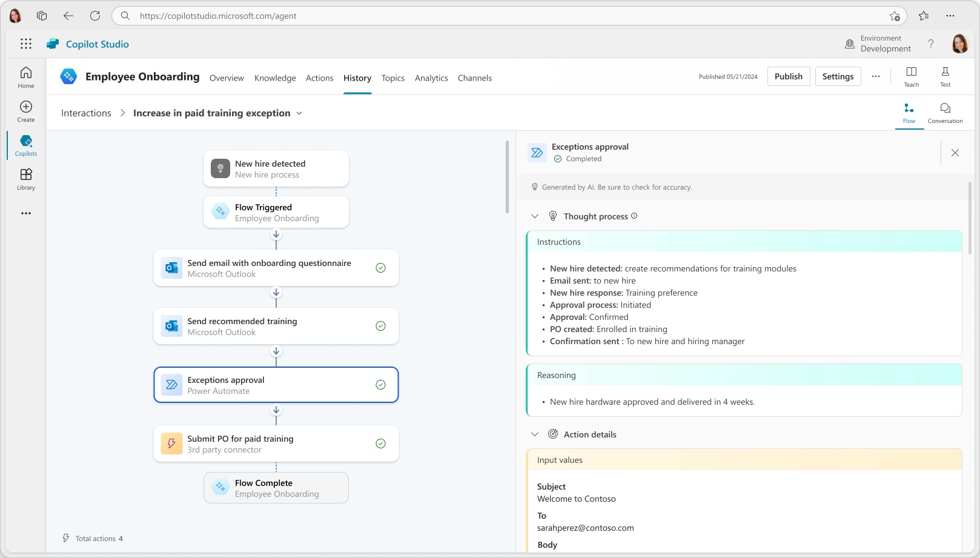This screenshot has height=558, width=980.
Task: Click the Publish button
Action: pos(788,76)
